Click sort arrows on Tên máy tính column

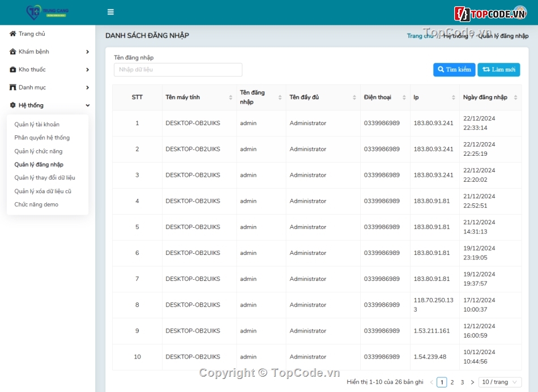230,97
